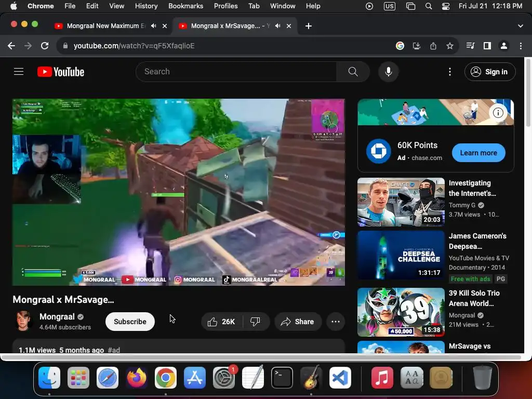This screenshot has height=399, width=532.
Task: Open the YouTube guide hamburger menu
Action: coord(19,72)
